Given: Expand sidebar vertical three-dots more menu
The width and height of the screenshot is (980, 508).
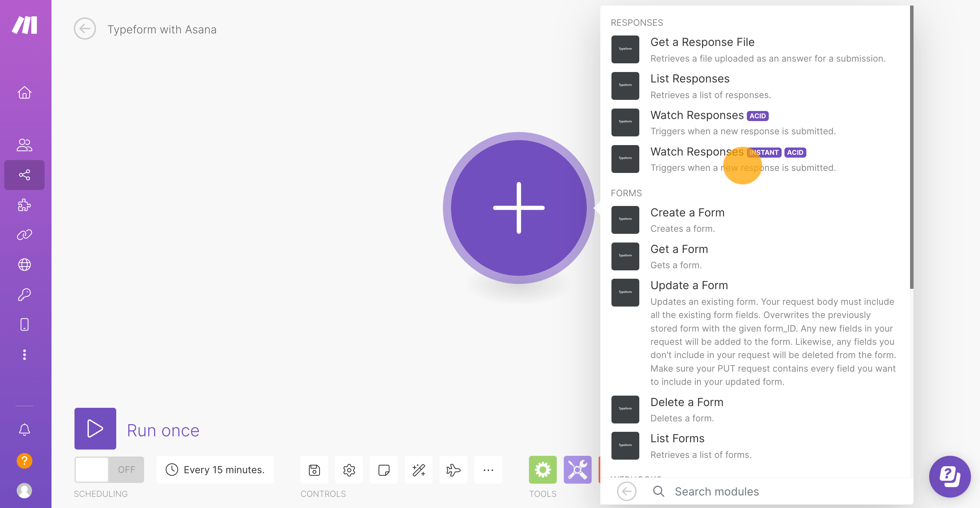Looking at the screenshot, I should pyautogui.click(x=24, y=355).
